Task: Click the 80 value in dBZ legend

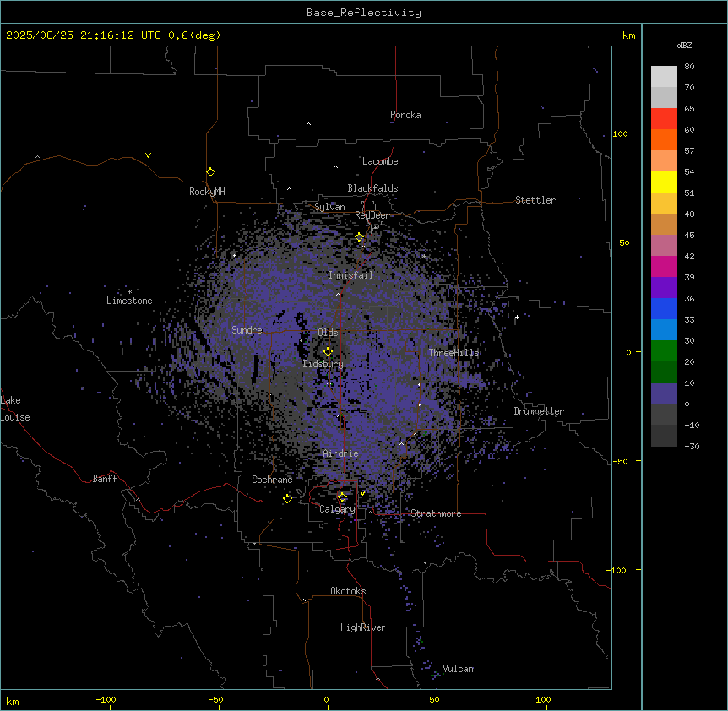Action: tap(689, 66)
